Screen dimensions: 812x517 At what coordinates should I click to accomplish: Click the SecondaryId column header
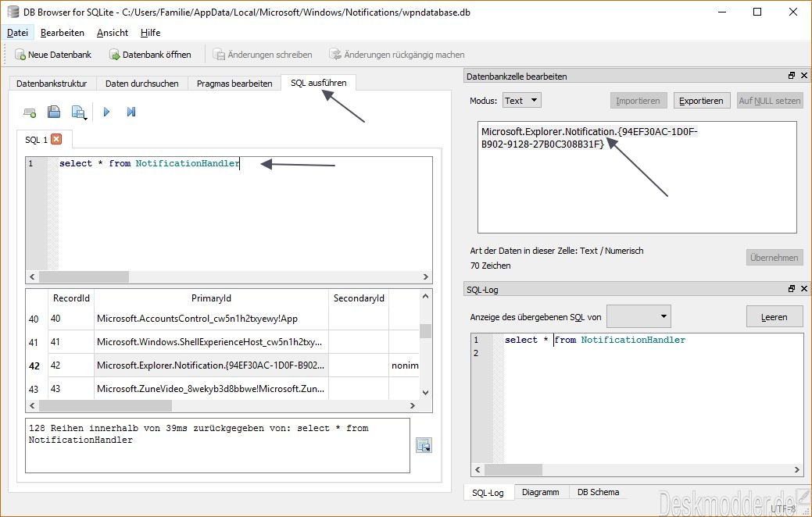click(x=359, y=298)
